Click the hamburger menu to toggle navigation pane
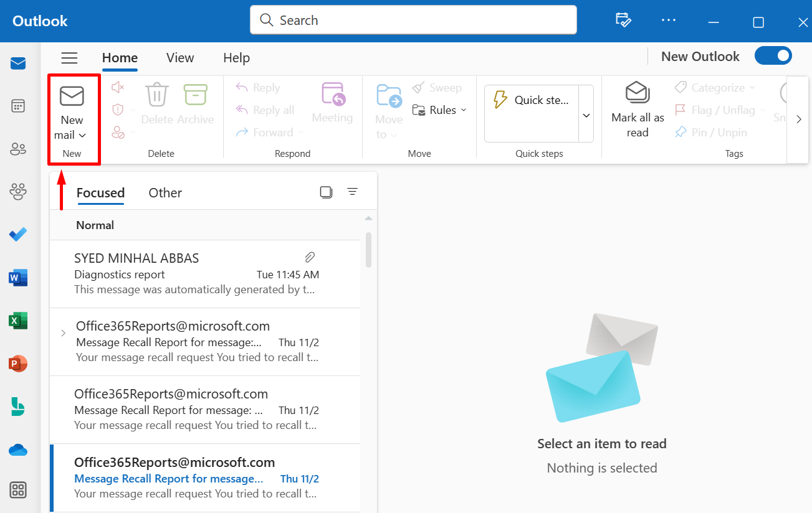 [x=69, y=58]
